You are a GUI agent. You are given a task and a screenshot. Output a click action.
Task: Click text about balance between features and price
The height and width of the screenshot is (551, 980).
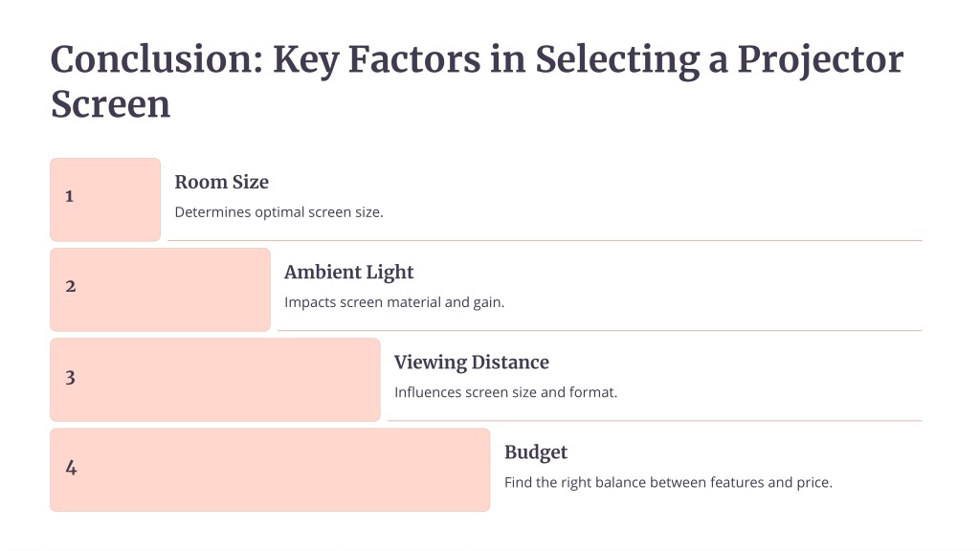point(668,482)
